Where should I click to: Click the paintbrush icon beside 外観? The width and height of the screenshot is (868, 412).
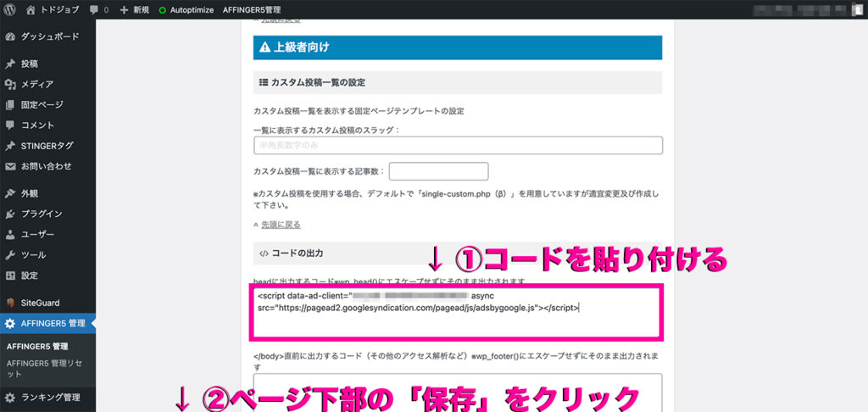(x=10, y=193)
